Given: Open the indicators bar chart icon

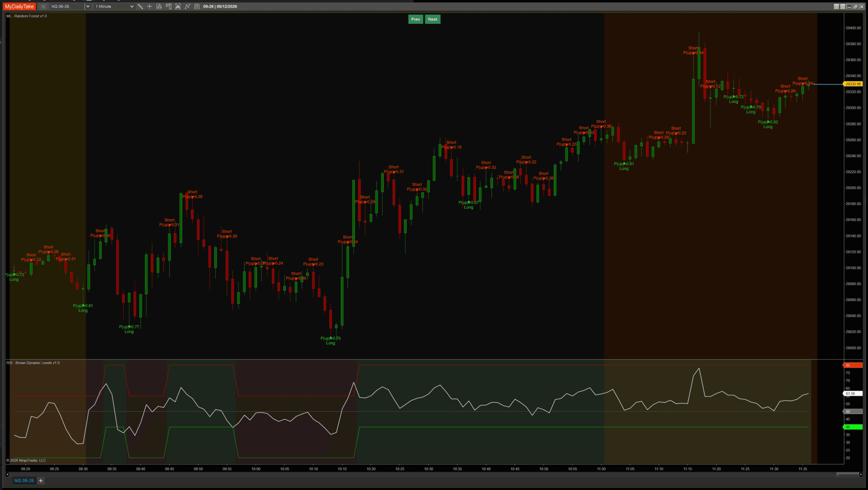Looking at the screenshot, I should pos(178,6).
